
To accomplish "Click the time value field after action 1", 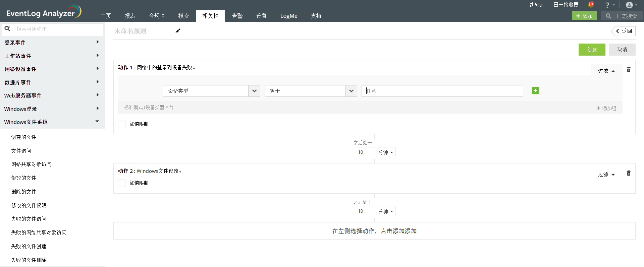I will point(366,152).
